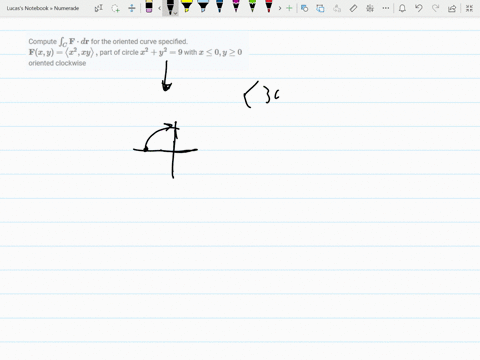Choose the insert/remove space tool

(x=132, y=8)
